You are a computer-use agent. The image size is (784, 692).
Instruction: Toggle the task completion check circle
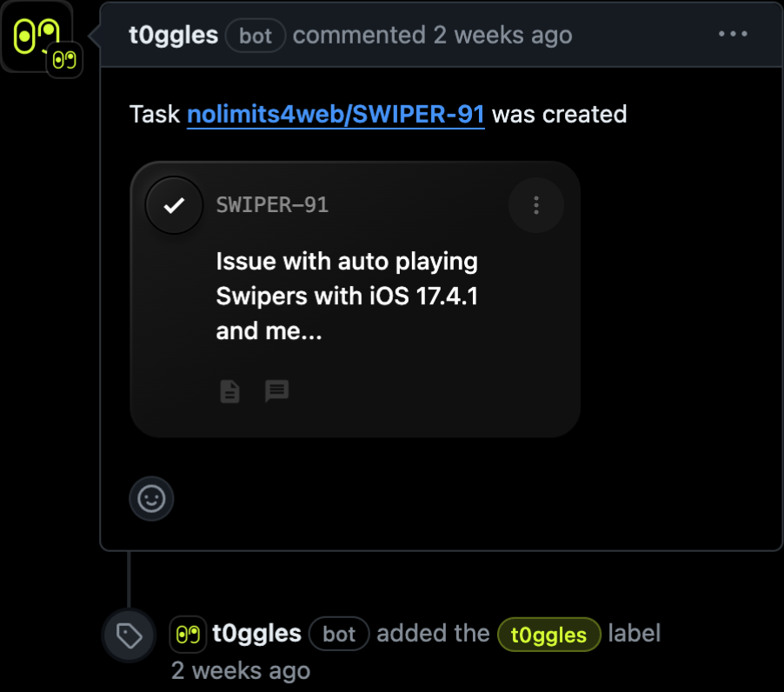175,205
